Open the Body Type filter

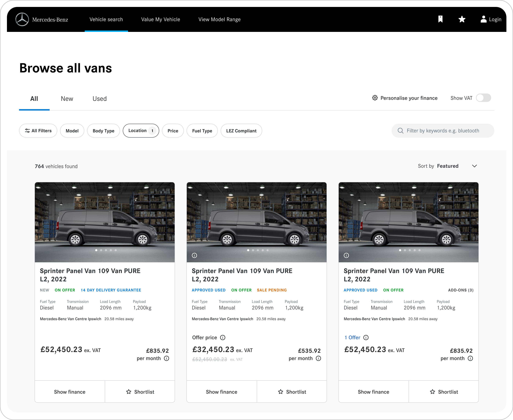click(103, 131)
